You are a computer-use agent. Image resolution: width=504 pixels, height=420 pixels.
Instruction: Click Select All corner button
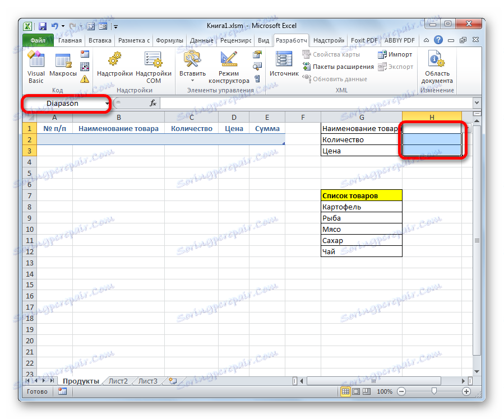click(30, 117)
